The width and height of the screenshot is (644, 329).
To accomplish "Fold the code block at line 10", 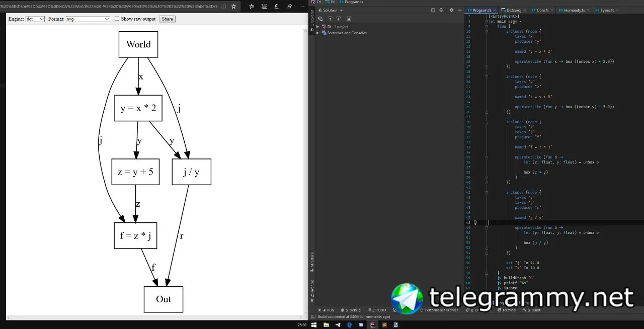I will coord(487,31).
